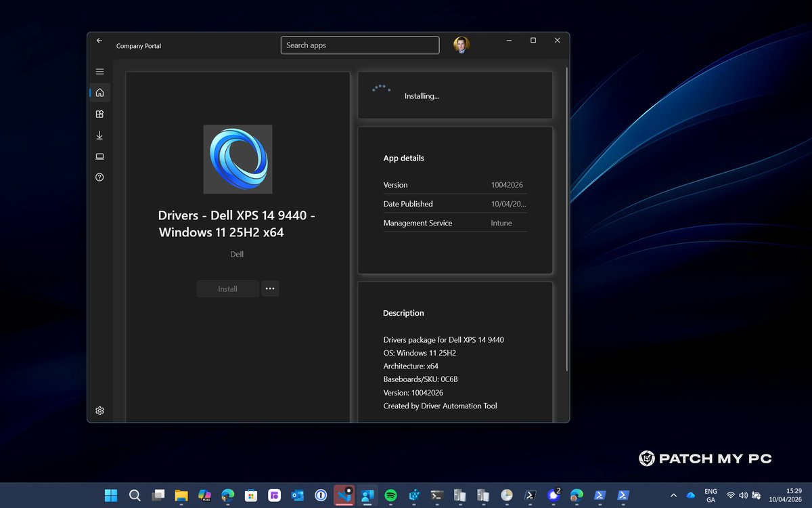Viewport: 812px width, 508px height.
Task: Open Company Portal settings gear
Action: pyautogui.click(x=99, y=410)
